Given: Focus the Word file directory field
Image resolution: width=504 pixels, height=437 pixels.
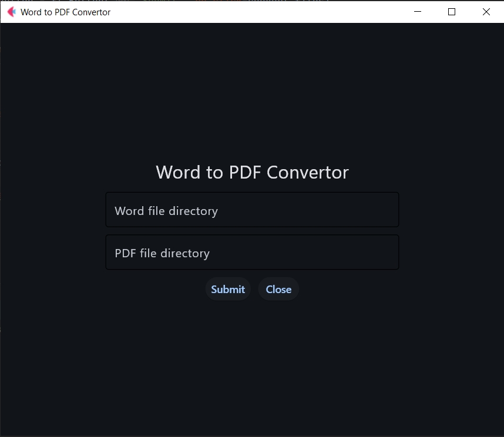Looking at the screenshot, I should [252, 210].
